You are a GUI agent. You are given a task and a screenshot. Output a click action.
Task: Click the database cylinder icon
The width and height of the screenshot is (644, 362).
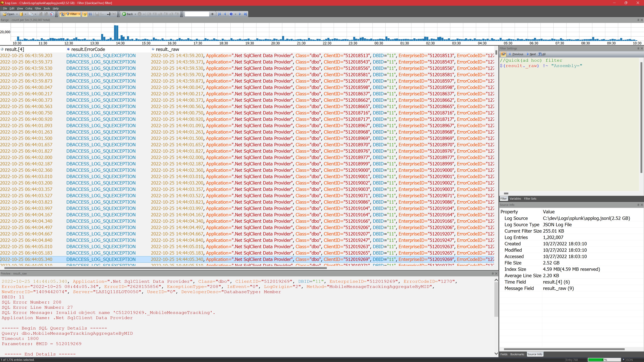21,14
